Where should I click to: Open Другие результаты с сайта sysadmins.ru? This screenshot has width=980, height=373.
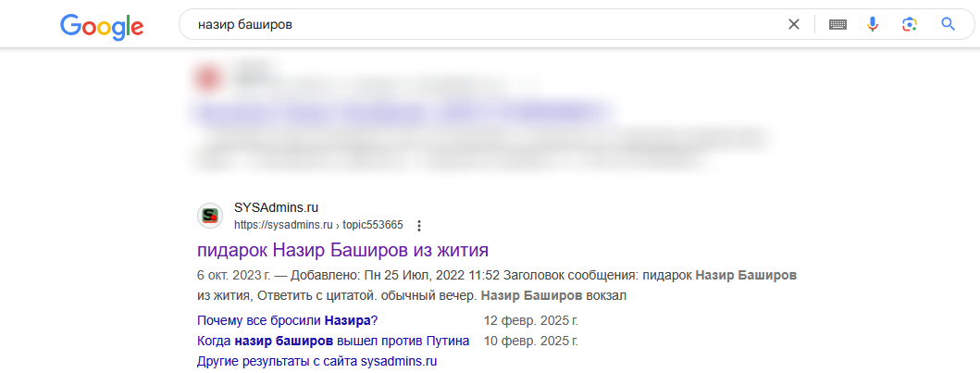[316, 361]
